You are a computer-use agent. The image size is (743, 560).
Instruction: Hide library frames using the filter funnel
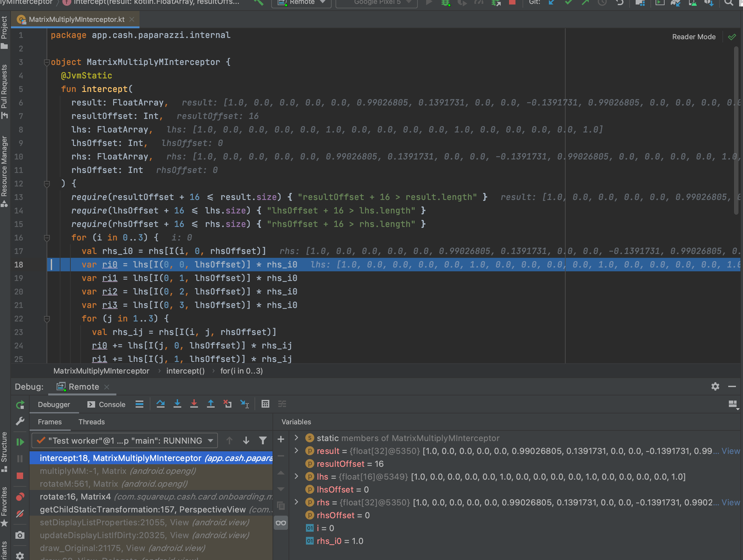click(x=263, y=440)
